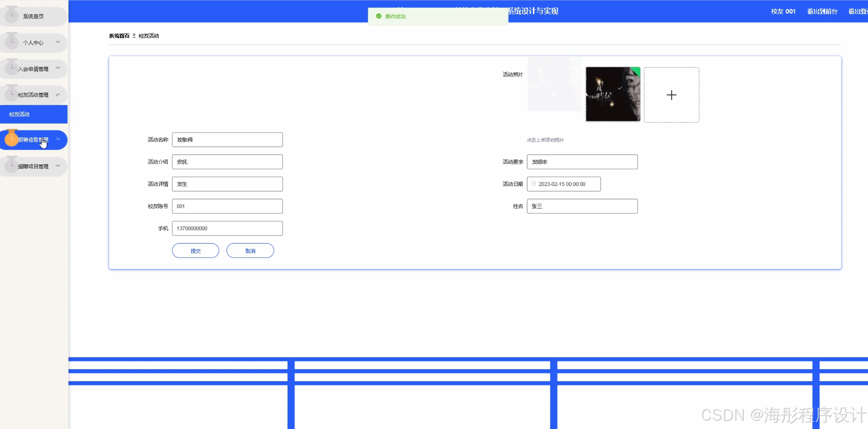
Task: Click the clock icon in date field
Action: (x=534, y=184)
